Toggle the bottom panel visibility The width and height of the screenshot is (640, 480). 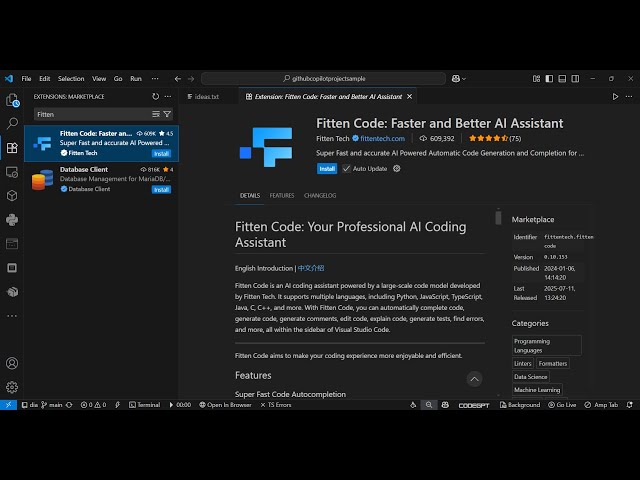[x=562, y=78]
